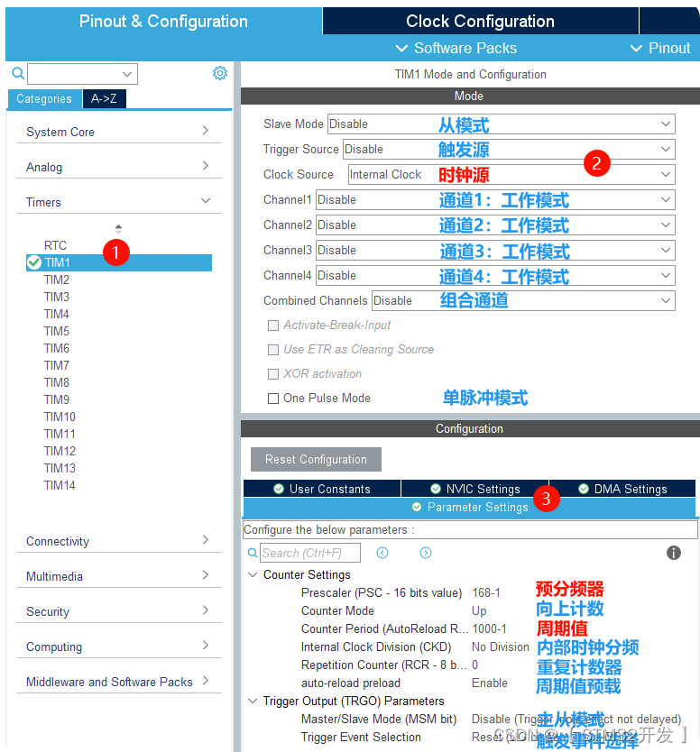Screen dimensions: 700x752
Task: Click the Counter Mode value Up
Action: 479,611
